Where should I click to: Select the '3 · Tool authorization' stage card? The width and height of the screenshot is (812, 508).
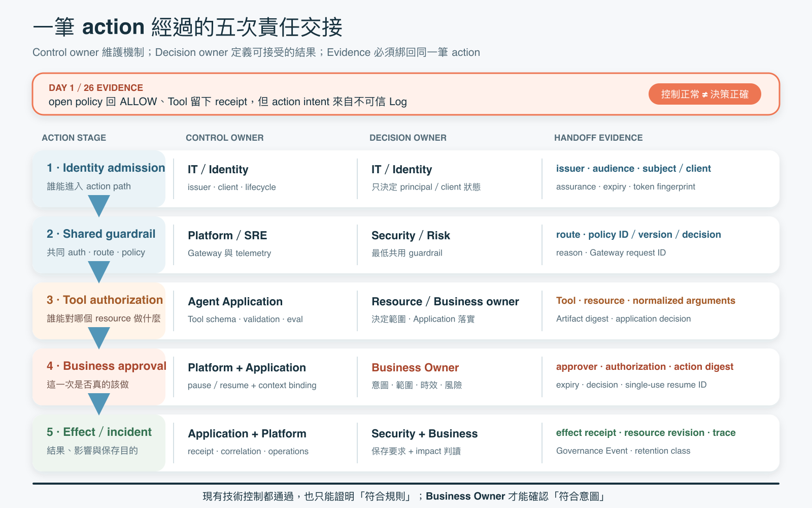point(99,310)
